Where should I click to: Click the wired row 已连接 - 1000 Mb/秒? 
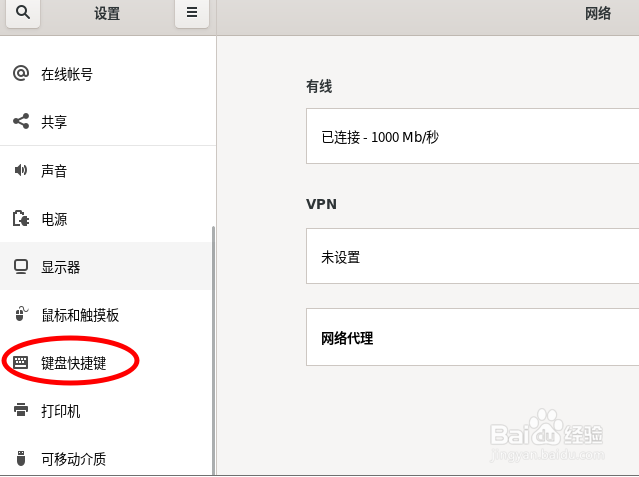point(473,136)
